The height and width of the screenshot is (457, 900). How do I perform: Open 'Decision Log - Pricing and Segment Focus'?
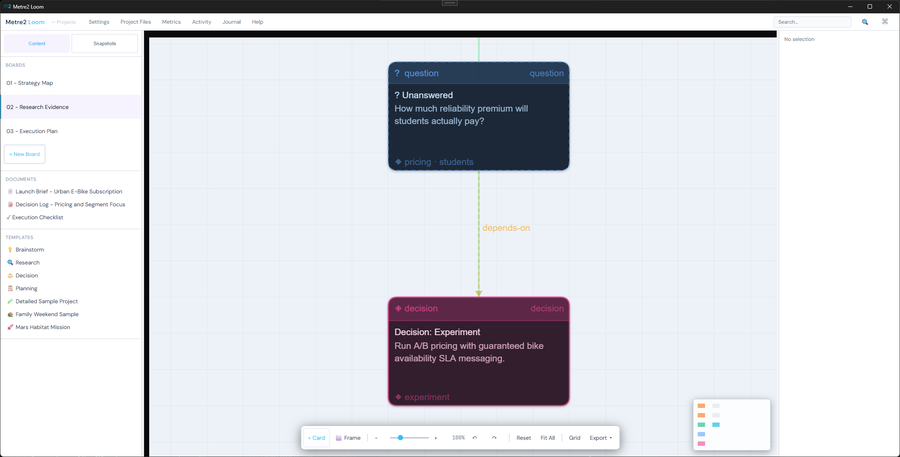(70, 204)
